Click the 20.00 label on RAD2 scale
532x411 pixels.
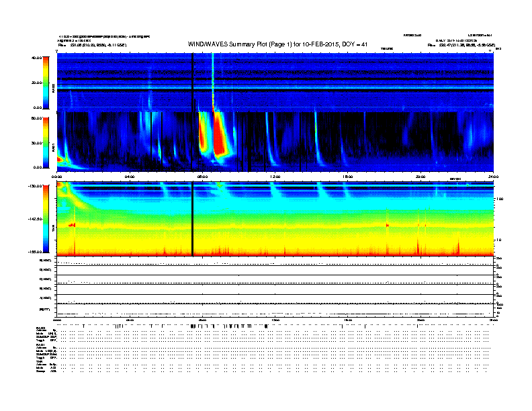tap(36, 83)
